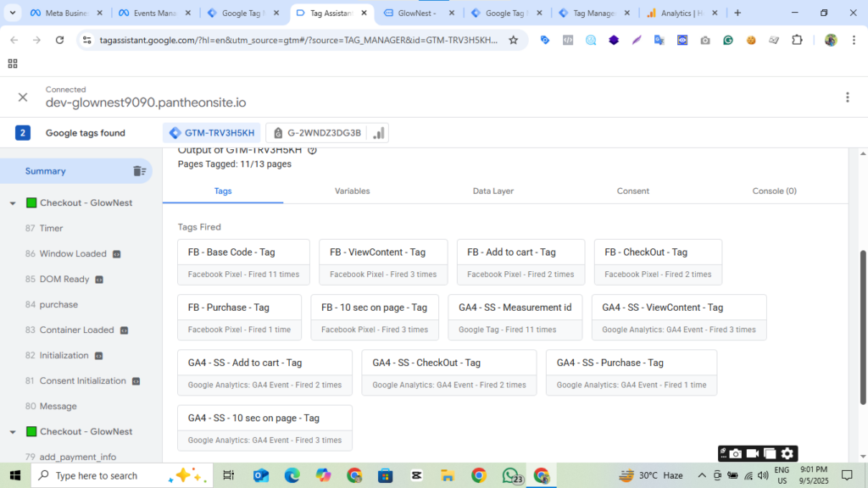
Task: Click the main panel vertical scrollbar
Action: click(862, 328)
